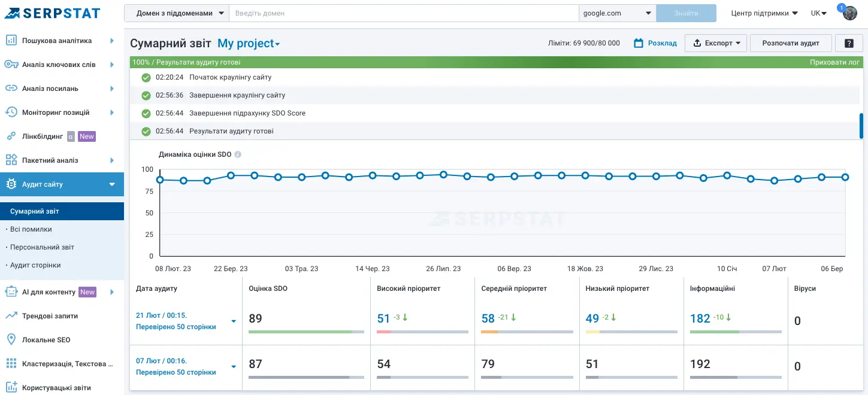Click the log panel scrollbar
Image resolution: width=868 pixels, height=395 pixels.
click(x=861, y=126)
